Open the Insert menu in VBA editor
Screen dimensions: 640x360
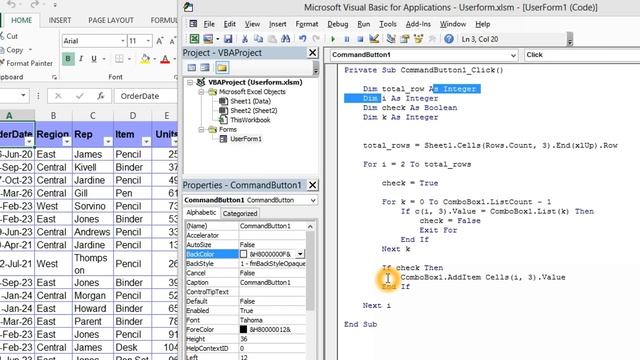[278, 24]
